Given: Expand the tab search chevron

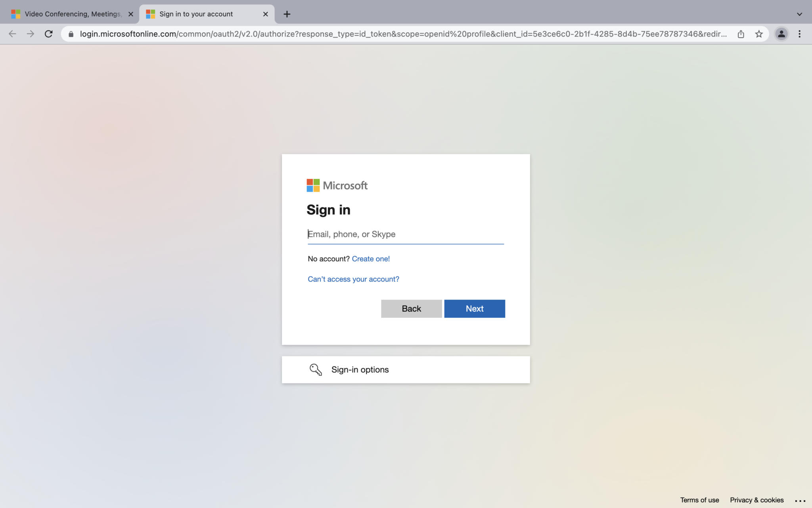Looking at the screenshot, I should pos(799,14).
